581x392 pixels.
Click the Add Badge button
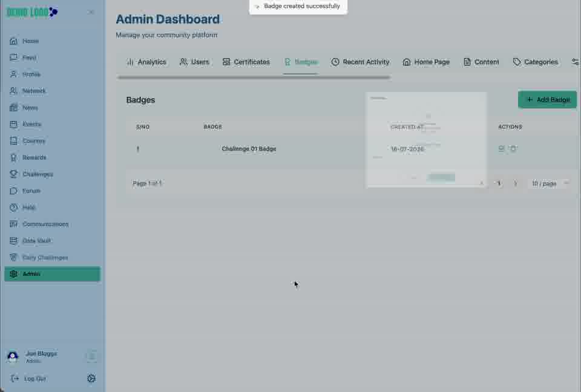(547, 100)
